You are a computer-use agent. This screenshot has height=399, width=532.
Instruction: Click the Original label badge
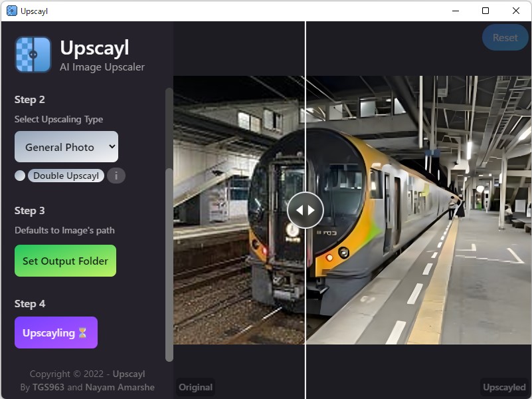coord(196,387)
